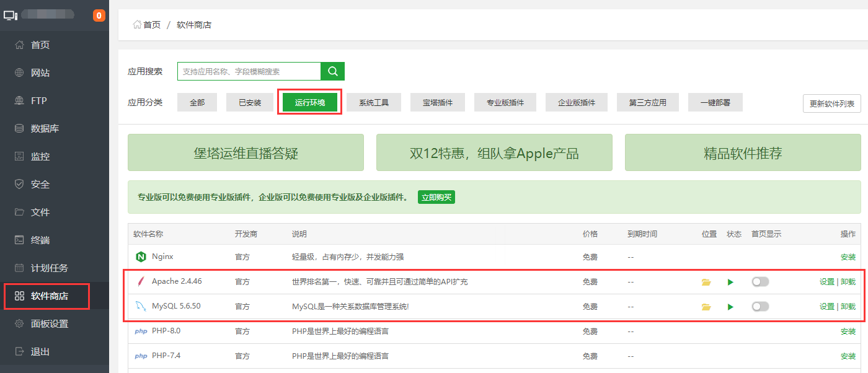
Task: Open the Apache install folder icon
Action: (706, 282)
